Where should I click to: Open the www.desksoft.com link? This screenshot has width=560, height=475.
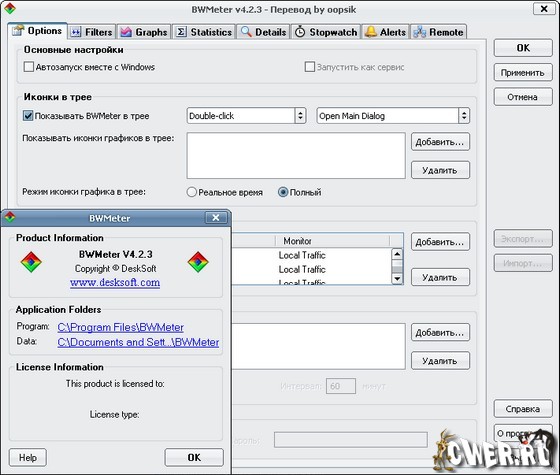(x=115, y=282)
